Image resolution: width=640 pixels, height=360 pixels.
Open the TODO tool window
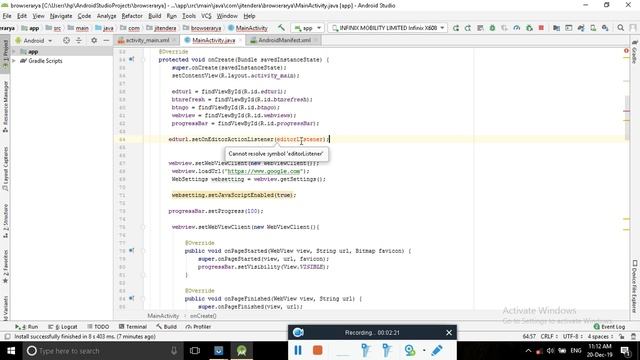pos(98,327)
